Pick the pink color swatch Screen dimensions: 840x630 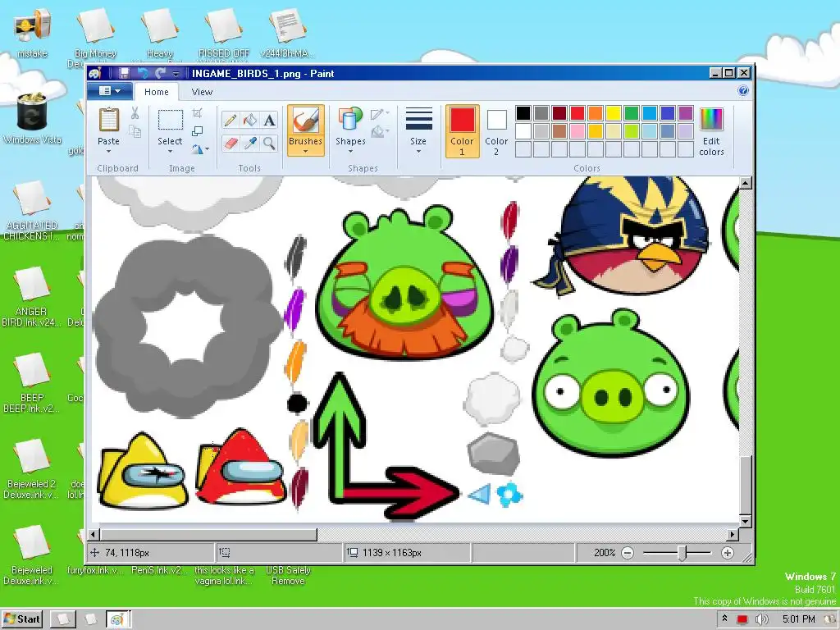pyautogui.click(x=577, y=131)
